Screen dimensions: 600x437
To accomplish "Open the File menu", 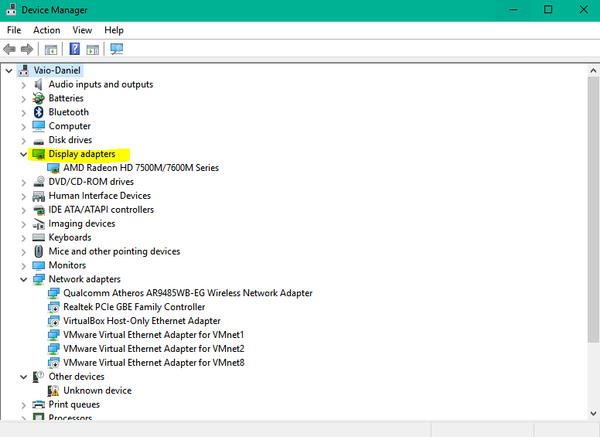I will (x=14, y=30).
